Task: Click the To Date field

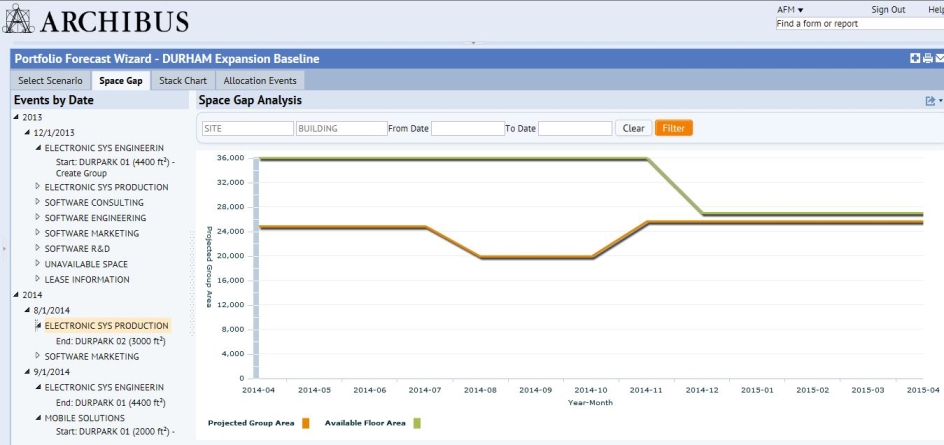Action: [x=575, y=128]
